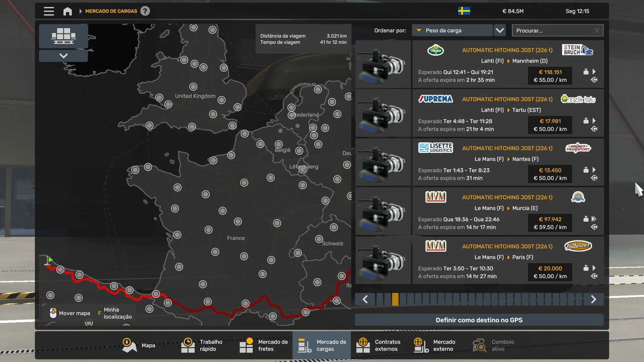Clear the Procurar search field
Screen dimensions: 644x362
597,31
